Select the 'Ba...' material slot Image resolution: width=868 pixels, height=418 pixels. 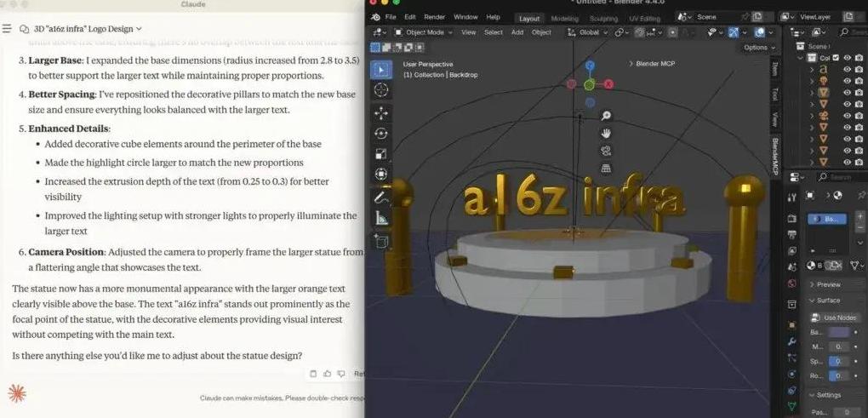[827, 220]
